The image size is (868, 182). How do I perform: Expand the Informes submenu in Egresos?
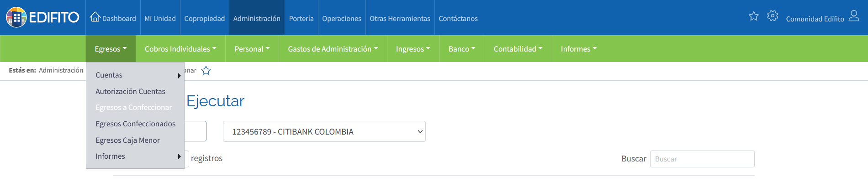[x=179, y=156]
